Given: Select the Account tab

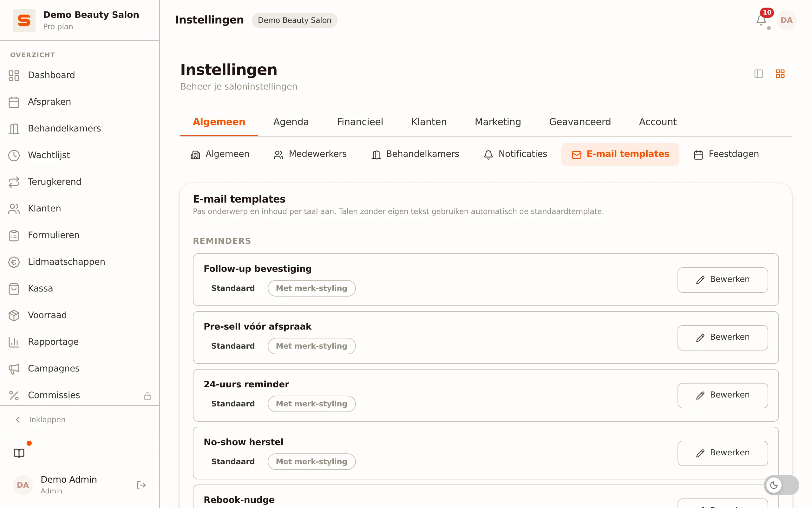Looking at the screenshot, I should (658, 122).
